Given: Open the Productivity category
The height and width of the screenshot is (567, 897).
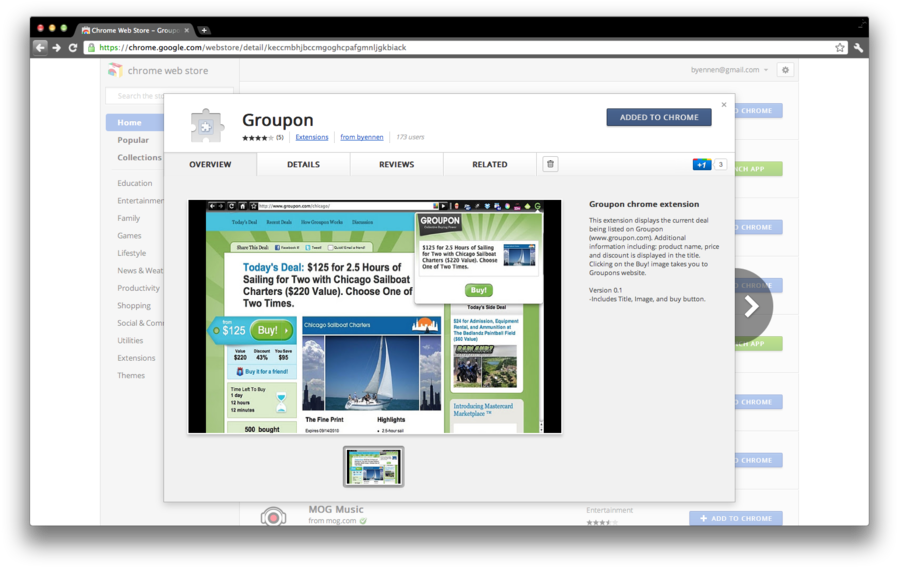Looking at the screenshot, I should click(138, 288).
